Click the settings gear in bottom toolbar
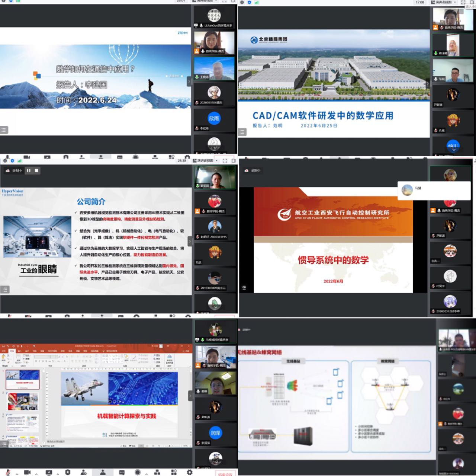This screenshot has height=476, width=476. tap(189, 472)
